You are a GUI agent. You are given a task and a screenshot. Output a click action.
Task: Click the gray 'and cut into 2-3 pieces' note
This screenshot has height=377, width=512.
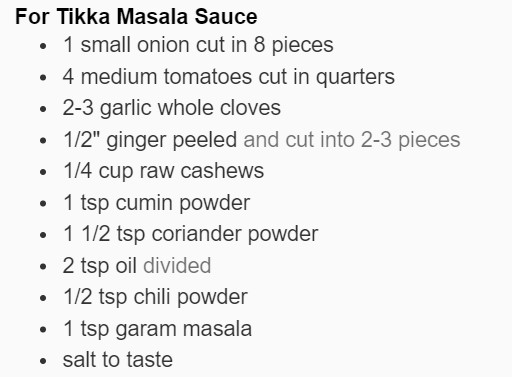coord(352,140)
